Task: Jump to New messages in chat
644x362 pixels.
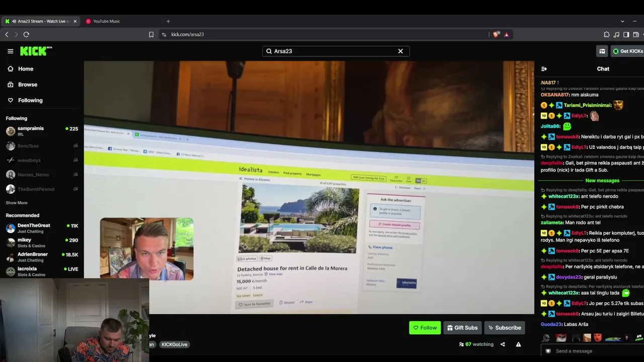Action: click(x=602, y=180)
